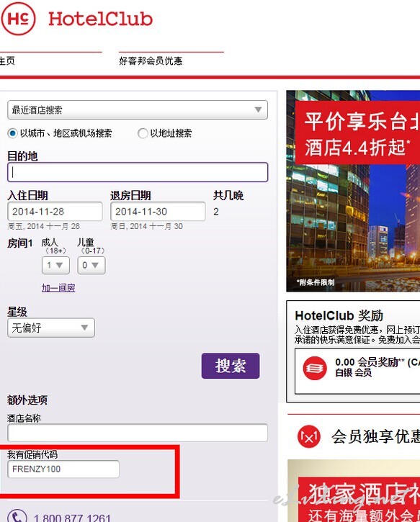
Task: Click the phone icon beside 1 800 877 1261
Action: [17, 516]
